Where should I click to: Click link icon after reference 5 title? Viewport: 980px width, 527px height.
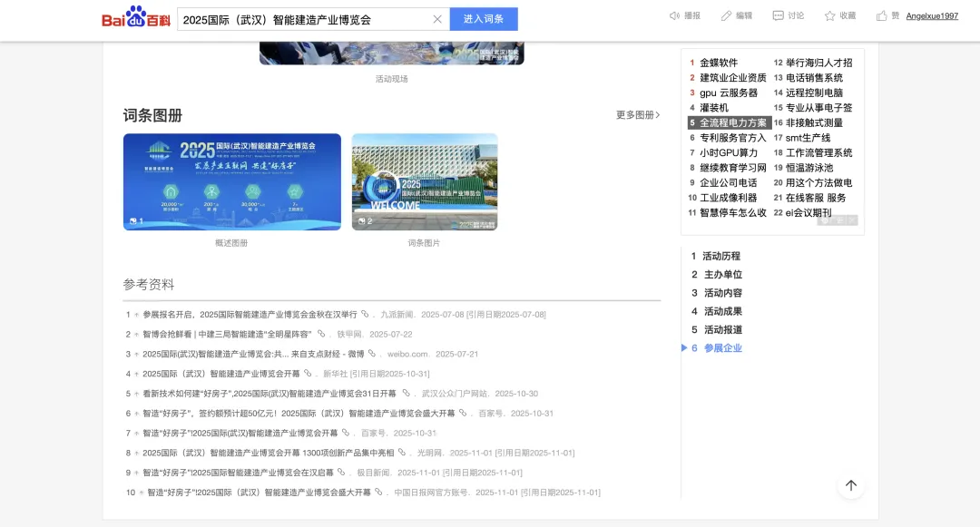point(407,394)
